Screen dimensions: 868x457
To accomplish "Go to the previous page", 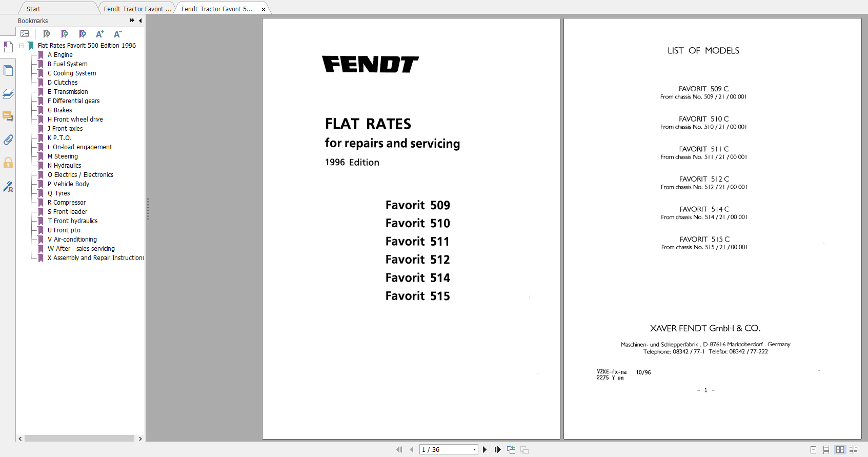I will (x=411, y=449).
